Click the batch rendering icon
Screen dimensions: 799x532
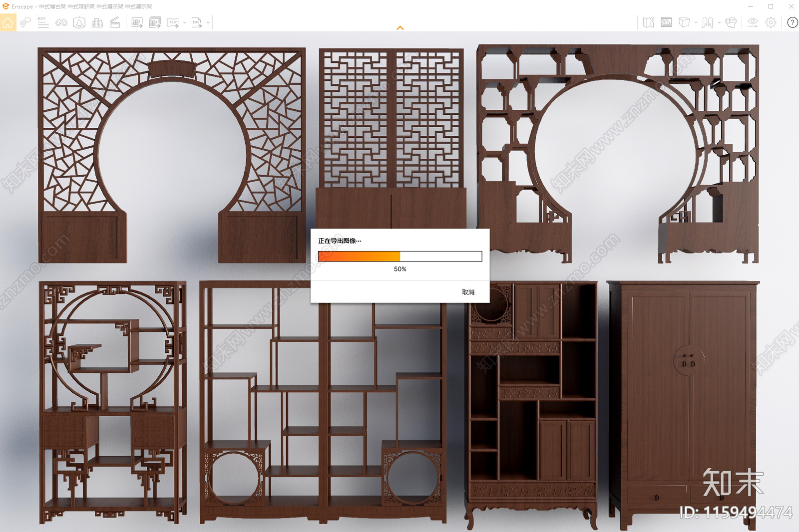pos(155,22)
